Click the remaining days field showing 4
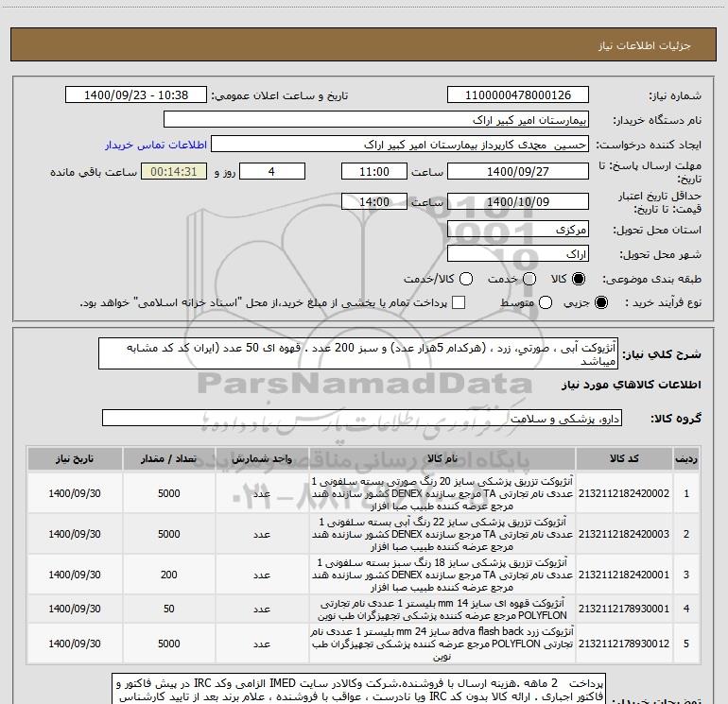Image resolution: width=728 pixels, height=704 pixels. (x=272, y=172)
